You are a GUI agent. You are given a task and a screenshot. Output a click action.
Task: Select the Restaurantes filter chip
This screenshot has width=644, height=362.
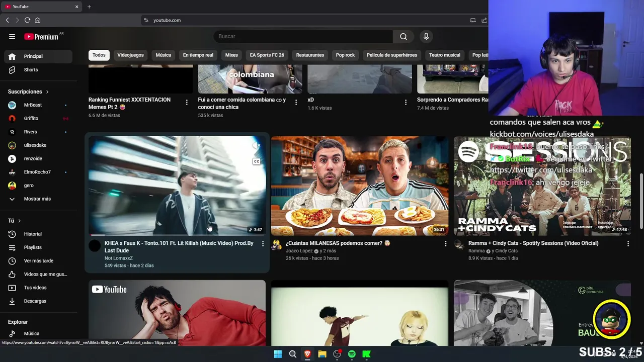pos(310,55)
